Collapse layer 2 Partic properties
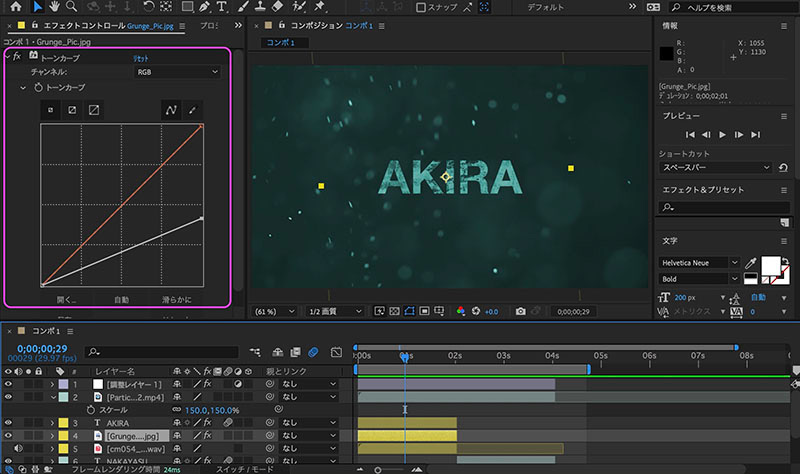Image resolution: width=800 pixels, height=474 pixels. click(53, 397)
